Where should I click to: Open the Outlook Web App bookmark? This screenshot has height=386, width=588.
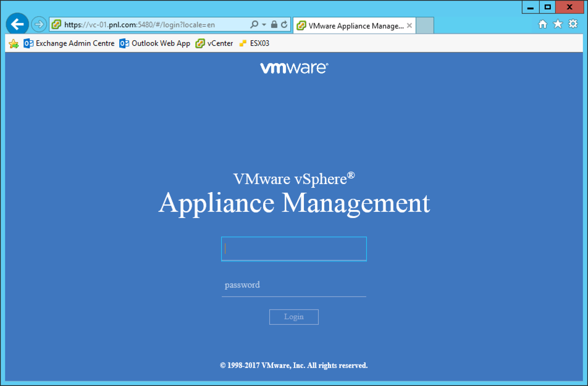tap(155, 43)
